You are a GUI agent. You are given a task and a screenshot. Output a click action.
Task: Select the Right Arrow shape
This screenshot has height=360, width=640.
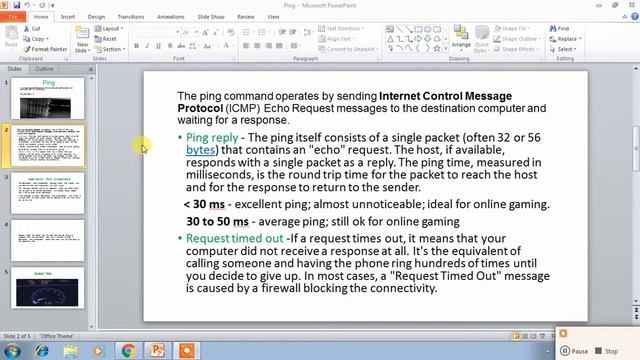(x=418, y=39)
